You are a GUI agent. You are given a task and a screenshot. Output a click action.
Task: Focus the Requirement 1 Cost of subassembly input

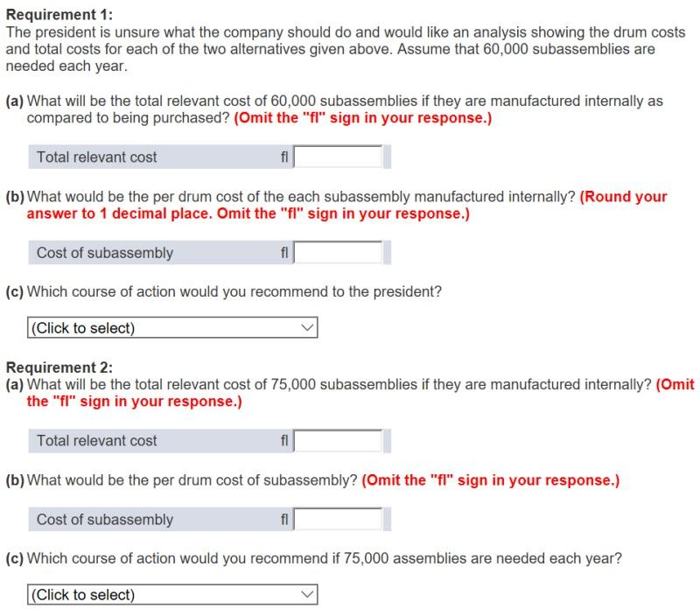point(338,253)
